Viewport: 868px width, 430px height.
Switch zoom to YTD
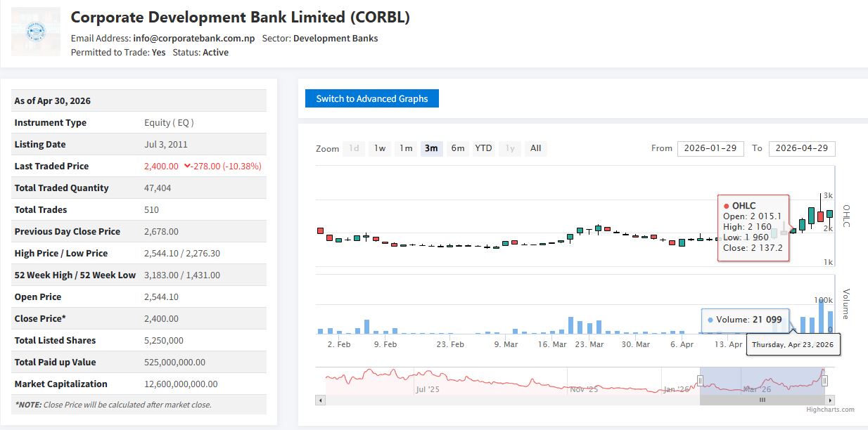483,148
